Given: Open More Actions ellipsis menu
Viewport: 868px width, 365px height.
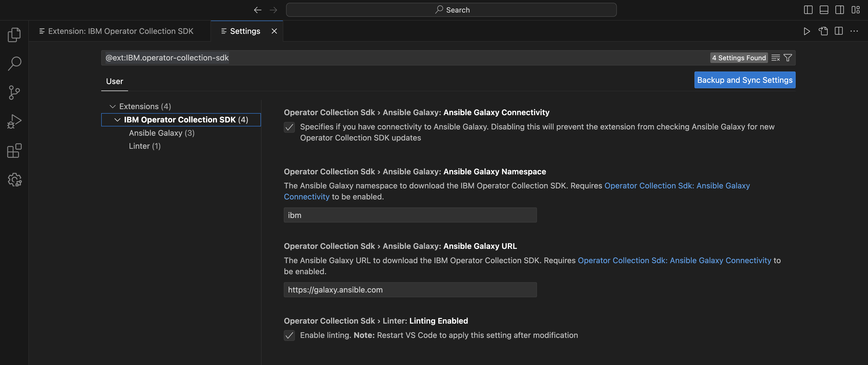Looking at the screenshot, I should pos(854,31).
